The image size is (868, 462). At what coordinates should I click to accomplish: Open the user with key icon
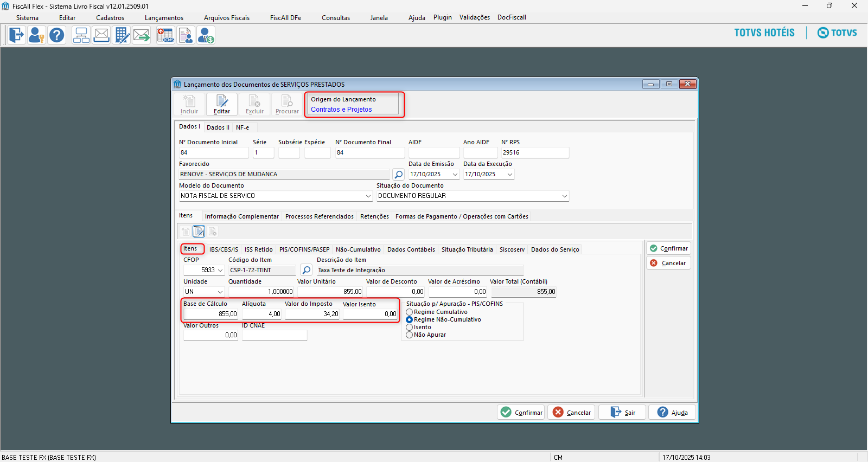tap(36, 35)
